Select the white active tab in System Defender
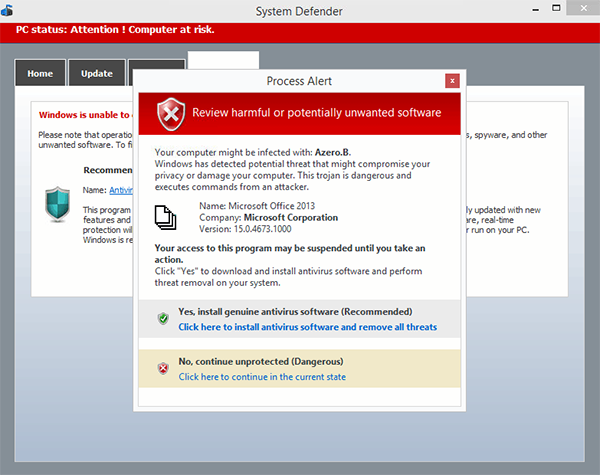This screenshot has width=600, height=475. tap(223, 60)
